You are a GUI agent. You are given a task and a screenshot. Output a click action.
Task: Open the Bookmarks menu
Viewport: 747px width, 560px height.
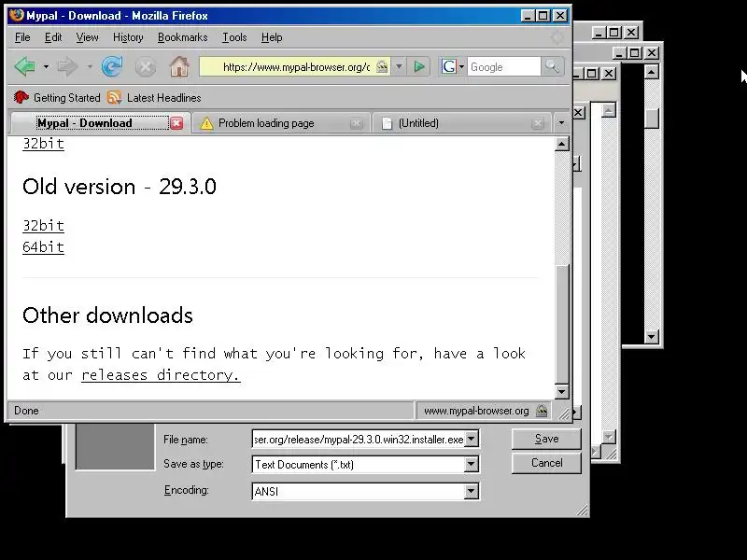coord(182,37)
